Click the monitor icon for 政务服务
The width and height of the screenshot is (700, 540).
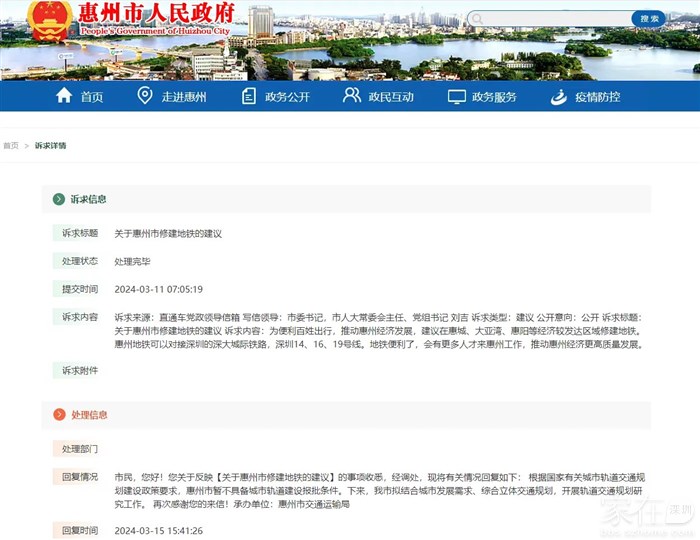click(456, 96)
